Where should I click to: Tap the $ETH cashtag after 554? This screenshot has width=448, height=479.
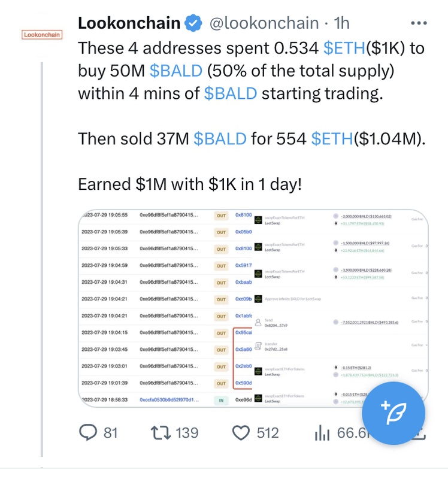pos(332,139)
